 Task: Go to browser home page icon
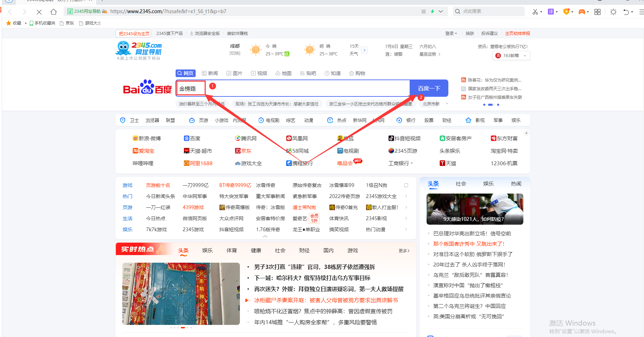[54, 12]
